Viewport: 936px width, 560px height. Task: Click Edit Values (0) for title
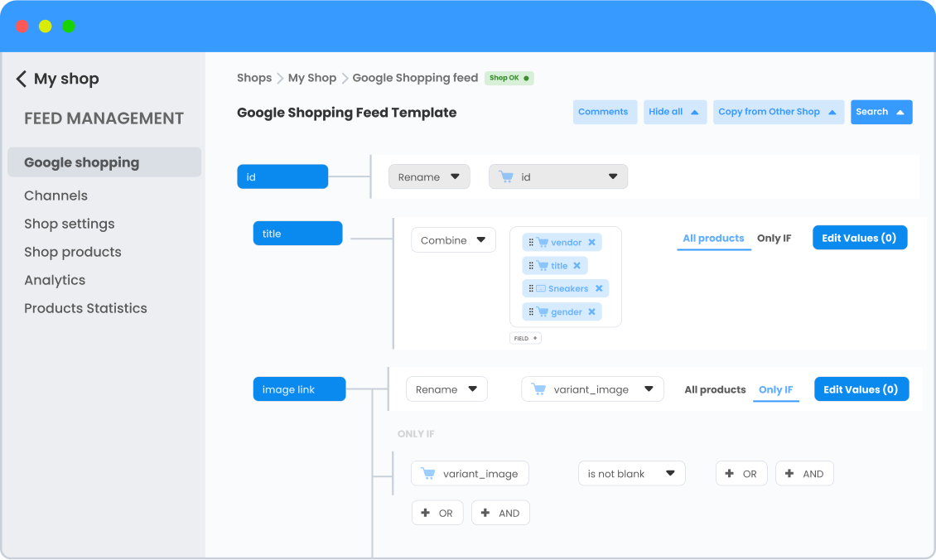coord(859,239)
